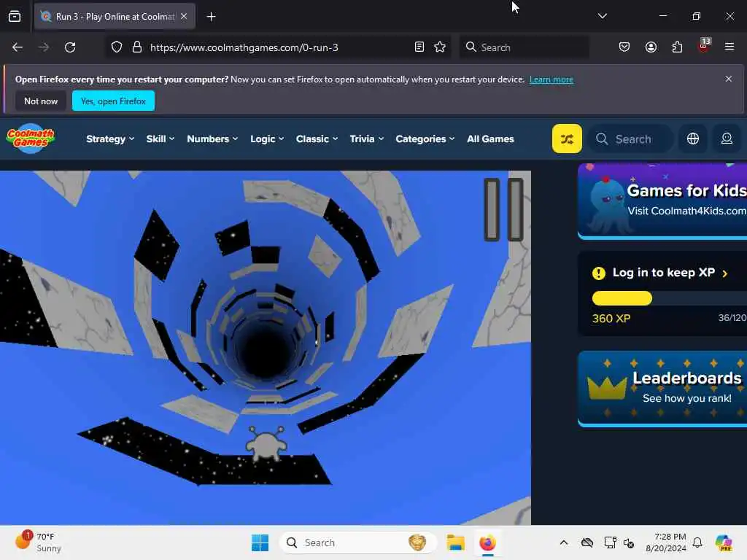
Task: Click the yellow XP progress bar
Action: (x=622, y=298)
